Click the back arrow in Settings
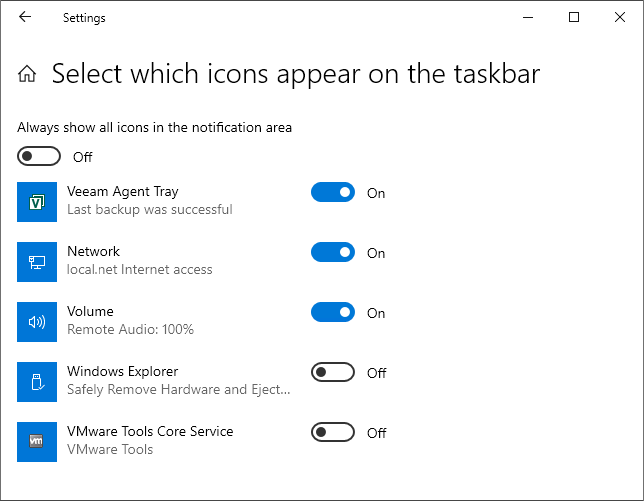644x501 pixels. pyautogui.click(x=25, y=17)
